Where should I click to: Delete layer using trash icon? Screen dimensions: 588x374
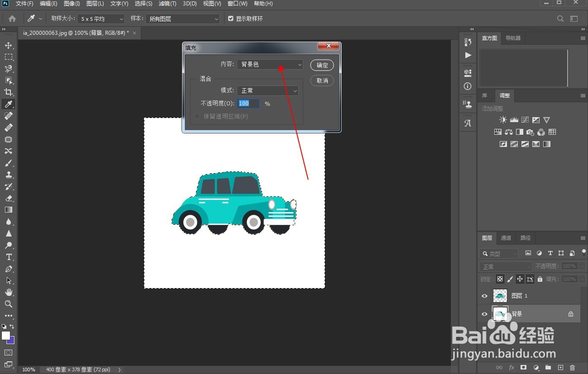[573, 368]
